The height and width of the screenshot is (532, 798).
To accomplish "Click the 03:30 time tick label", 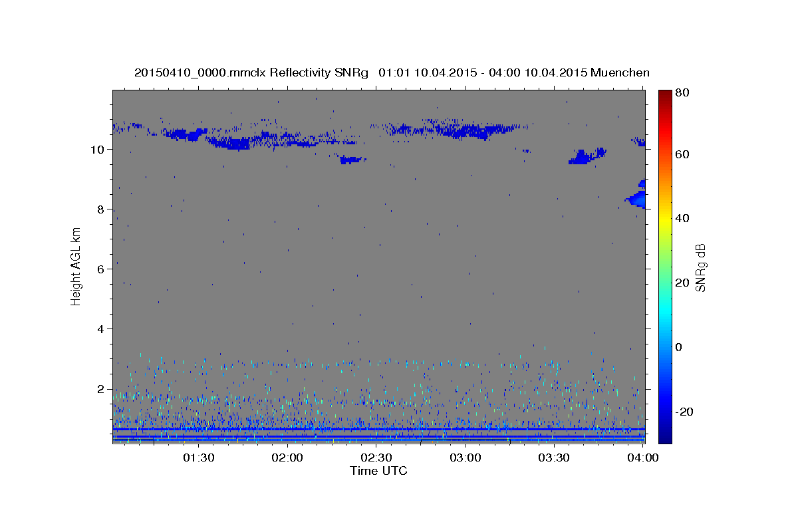I will click(554, 458).
